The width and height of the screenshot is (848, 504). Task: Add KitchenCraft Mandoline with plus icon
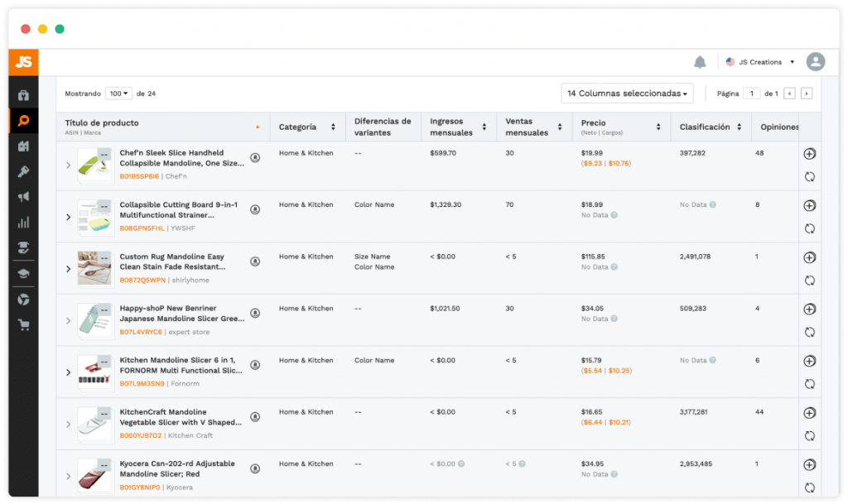810,413
